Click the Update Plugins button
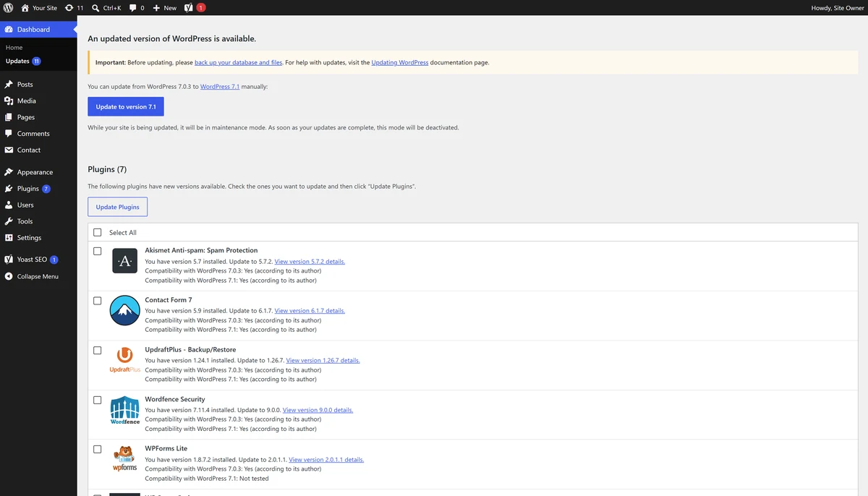 tap(118, 207)
